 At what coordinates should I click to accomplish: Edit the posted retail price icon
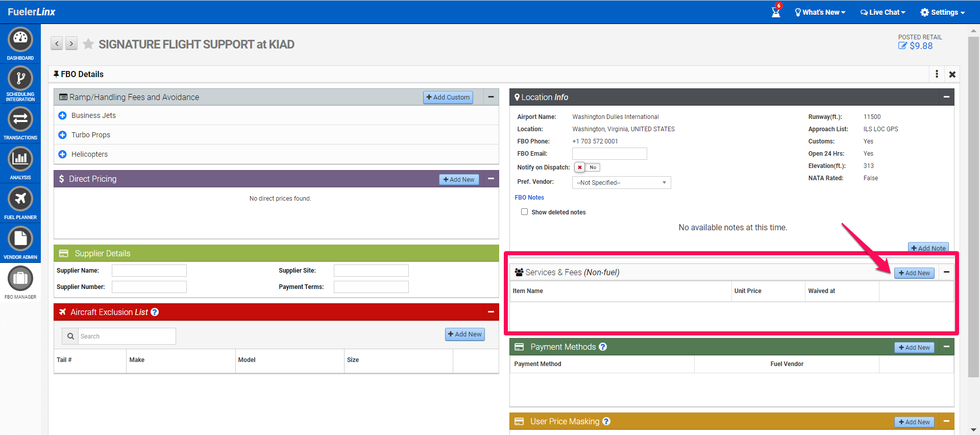tap(902, 45)
